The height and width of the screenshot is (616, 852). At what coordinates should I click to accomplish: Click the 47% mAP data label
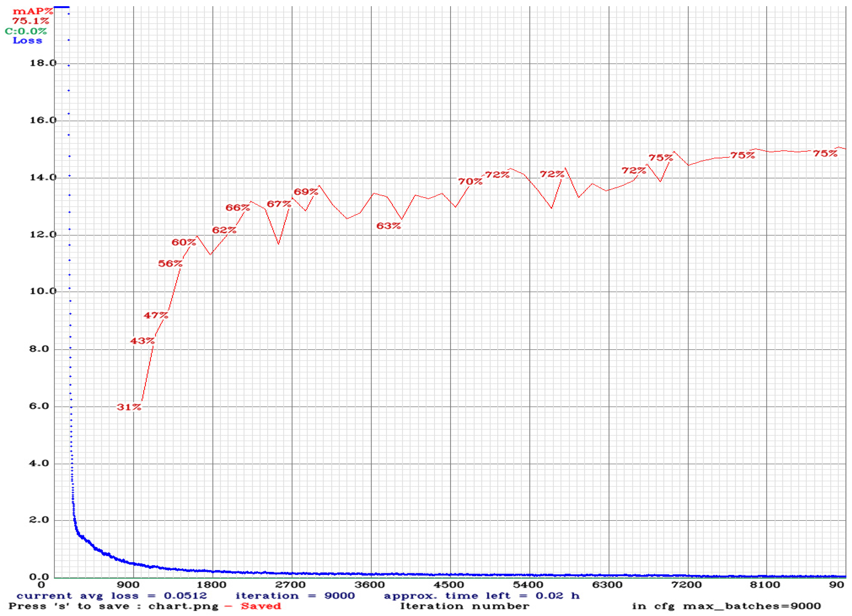[x=156, y=315]
